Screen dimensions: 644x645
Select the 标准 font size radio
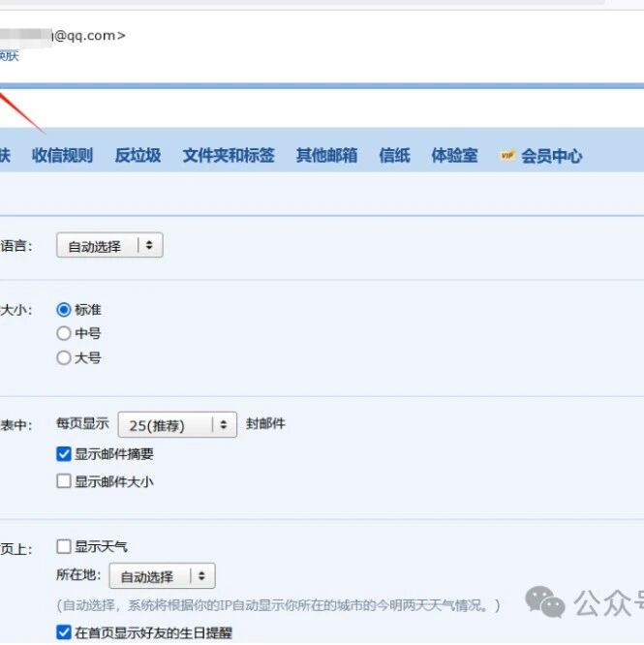coord(64,310)
